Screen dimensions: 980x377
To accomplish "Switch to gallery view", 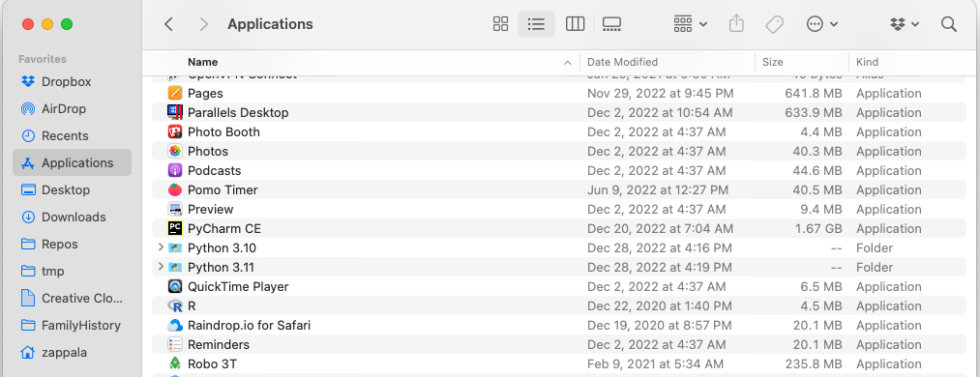I will pos(611,24).
